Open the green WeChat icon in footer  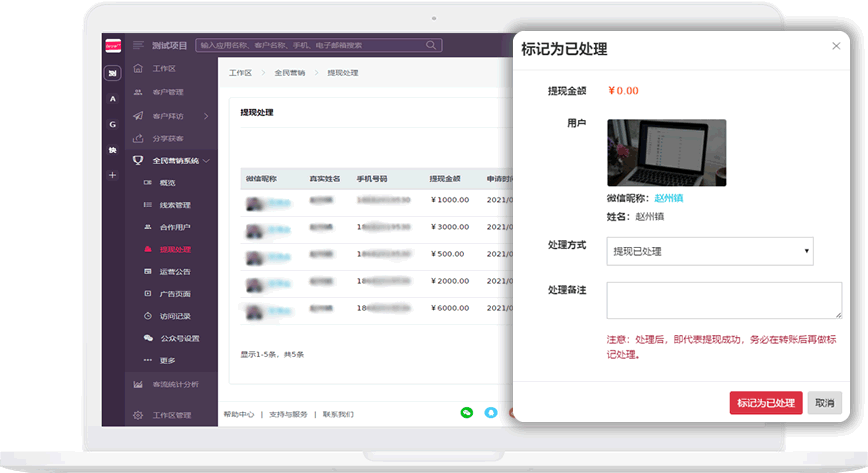(466, 412)
